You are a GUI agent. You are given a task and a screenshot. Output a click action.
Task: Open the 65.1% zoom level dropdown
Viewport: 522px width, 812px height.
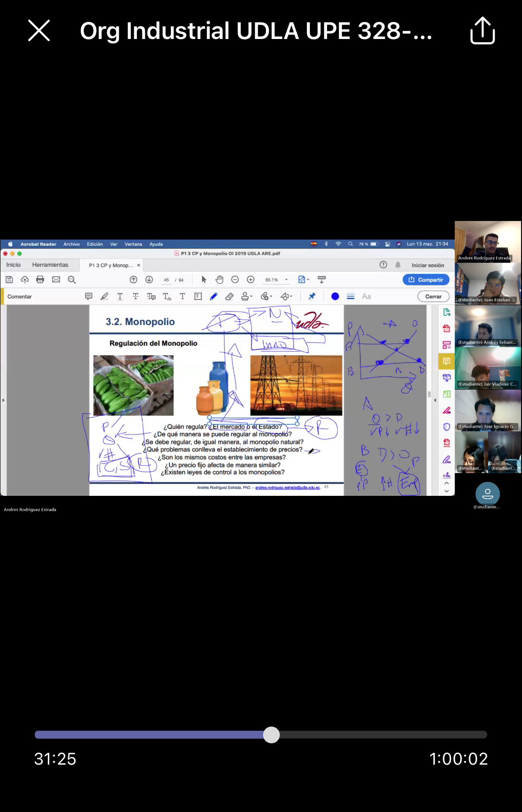pyautogui.click(x=286, y=279)
